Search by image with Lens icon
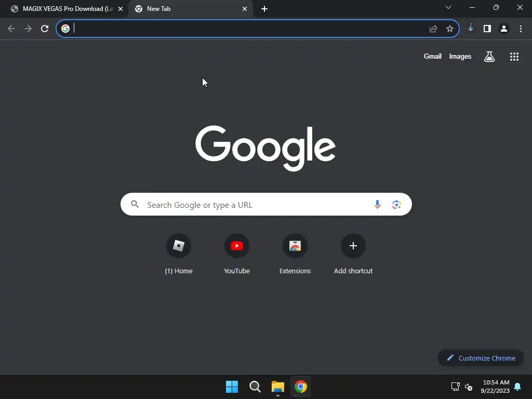 pyautogui.click(x=396, y=204)
